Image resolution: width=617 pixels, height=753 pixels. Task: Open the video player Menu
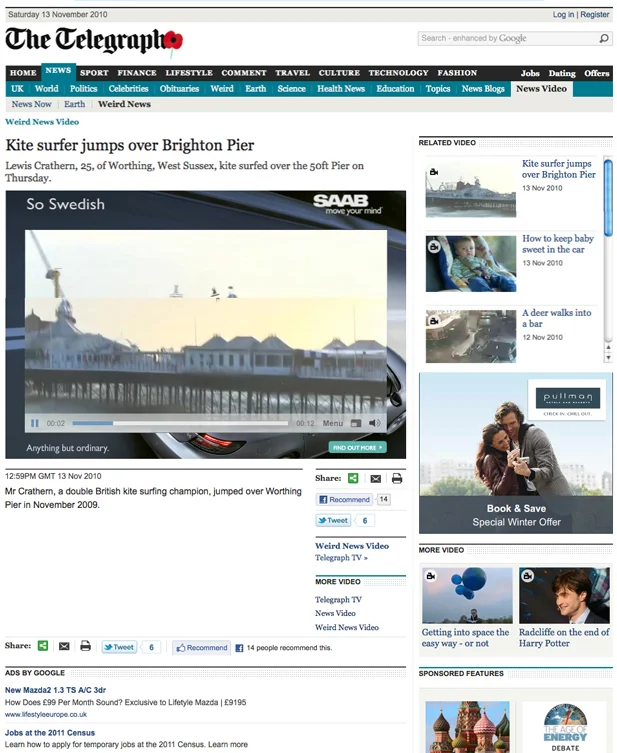(x=333, y=423)
